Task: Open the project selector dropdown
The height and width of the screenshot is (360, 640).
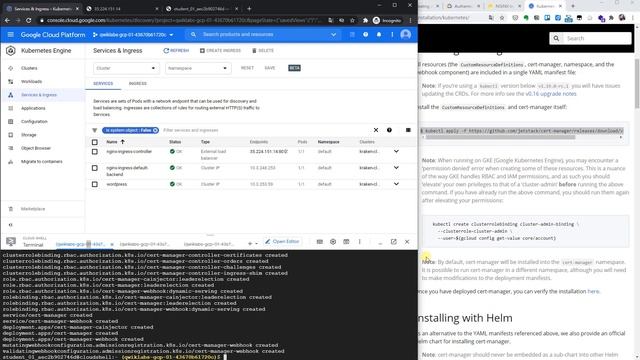Action: (x=133, y=35)
